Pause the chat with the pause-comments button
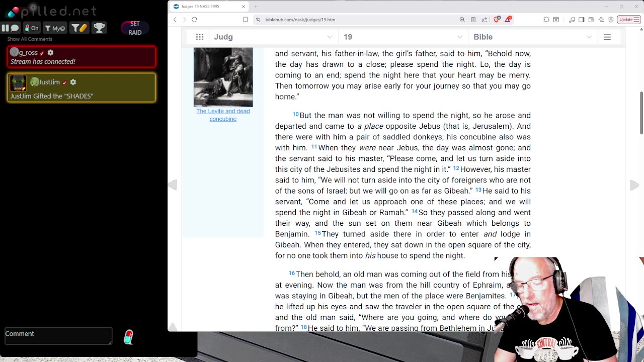This screenshot has height=362, width=644. pyautogui.click(x=11, y=28)
